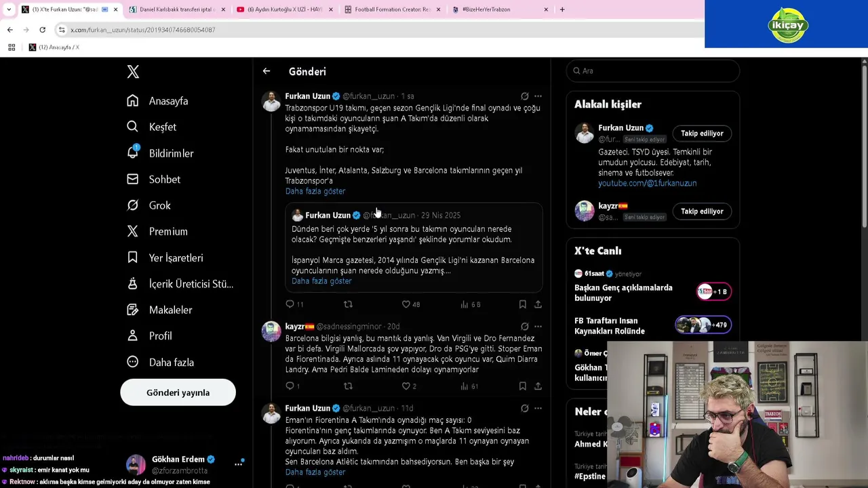
Task: Expand main post with Daha fazla göster
Action: point(315,191)
